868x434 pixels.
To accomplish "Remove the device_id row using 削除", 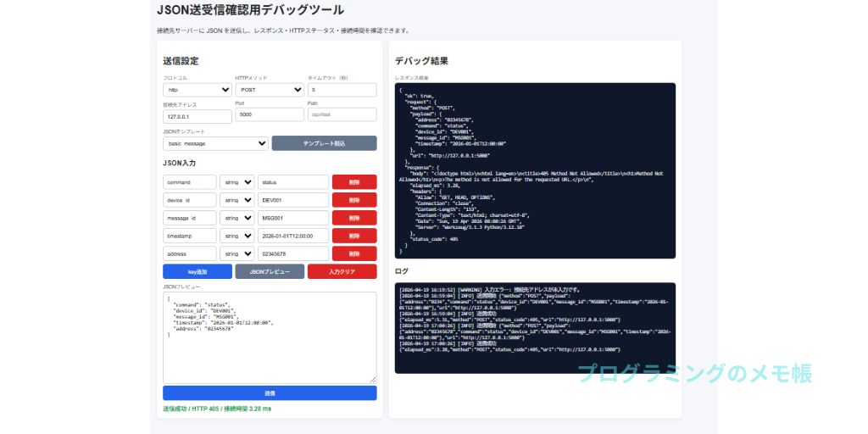I will [x=353, y=200].
